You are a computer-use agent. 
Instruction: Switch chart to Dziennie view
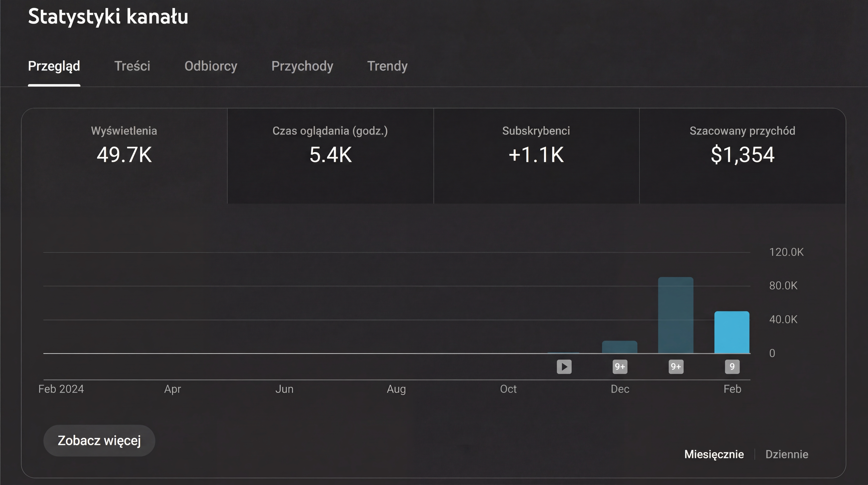[786, 454]
